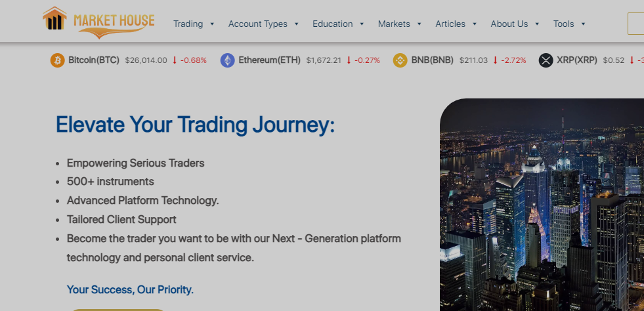
Task: Click the Ethereum(ETH) ticker label
Action: [x=269, y=60]
